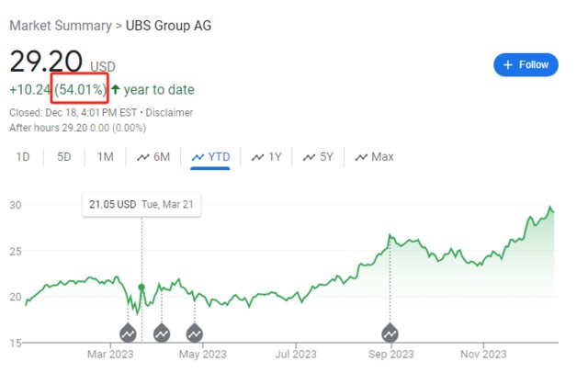Click the news marker icon before May 2023

click(x=195, y=333)
